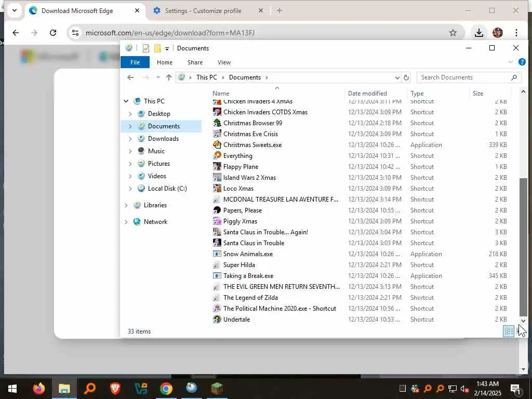Select Documents in the navigation pane
This screenshot has height=399, width=532.
164,126
